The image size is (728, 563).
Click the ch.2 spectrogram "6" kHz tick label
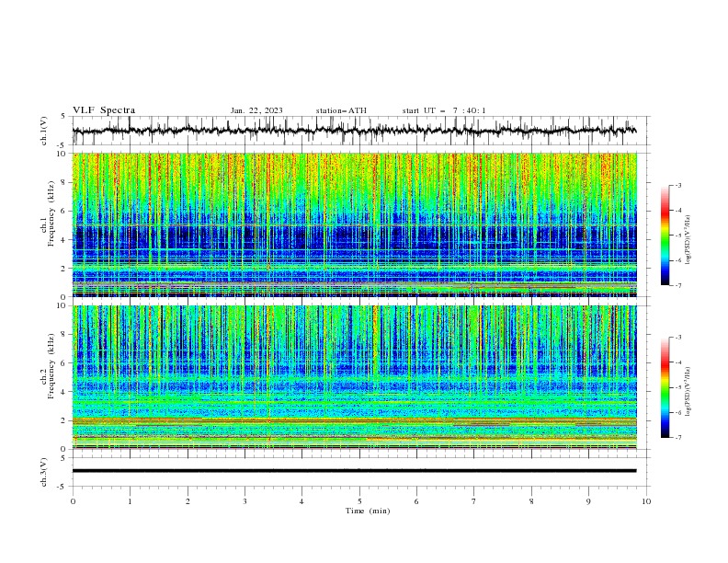[65, 362]
